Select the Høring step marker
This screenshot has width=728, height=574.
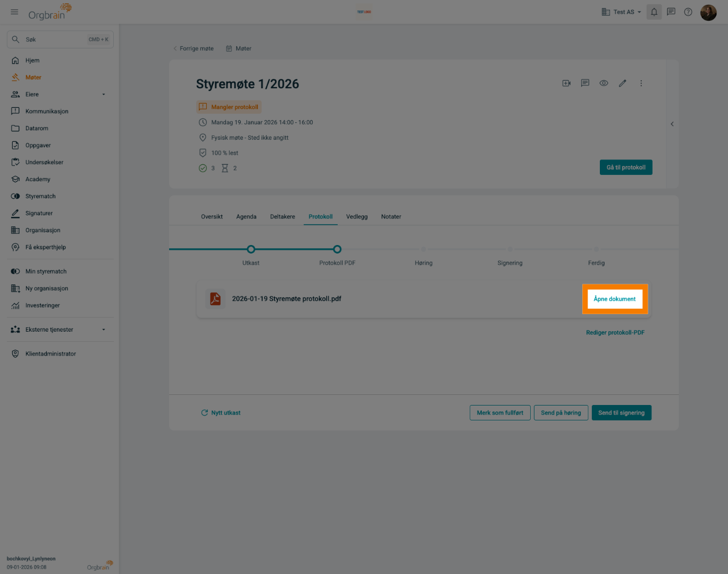[423, 249]
